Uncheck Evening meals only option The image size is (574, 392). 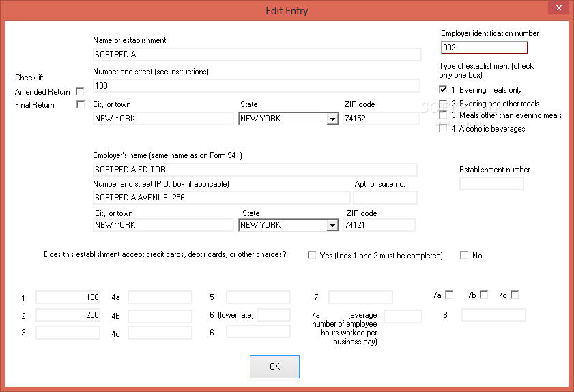point(443,89)
